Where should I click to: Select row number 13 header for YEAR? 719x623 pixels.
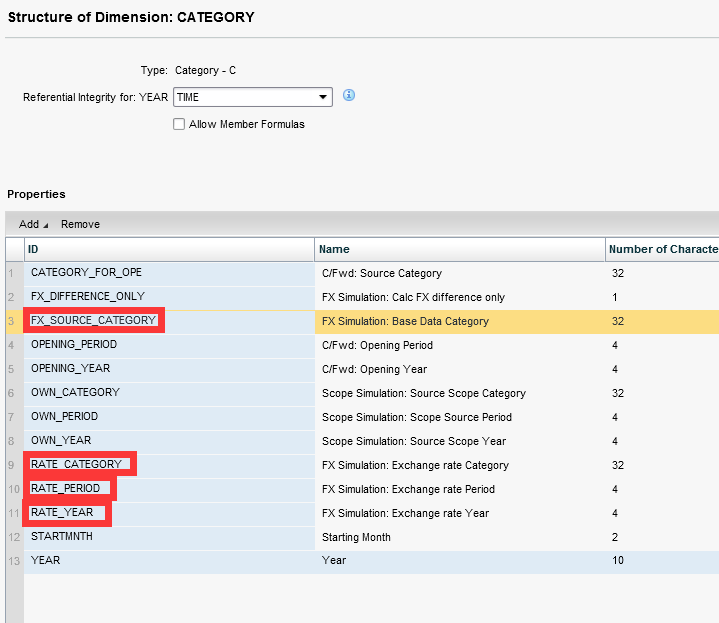click(13, 561)
